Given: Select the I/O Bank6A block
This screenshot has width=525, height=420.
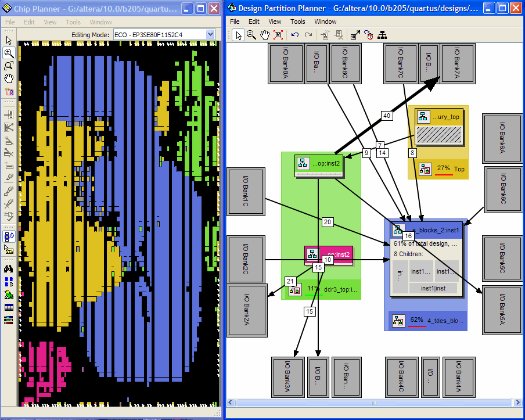Looking at the screenshot, I should click(x=502, y=138).
